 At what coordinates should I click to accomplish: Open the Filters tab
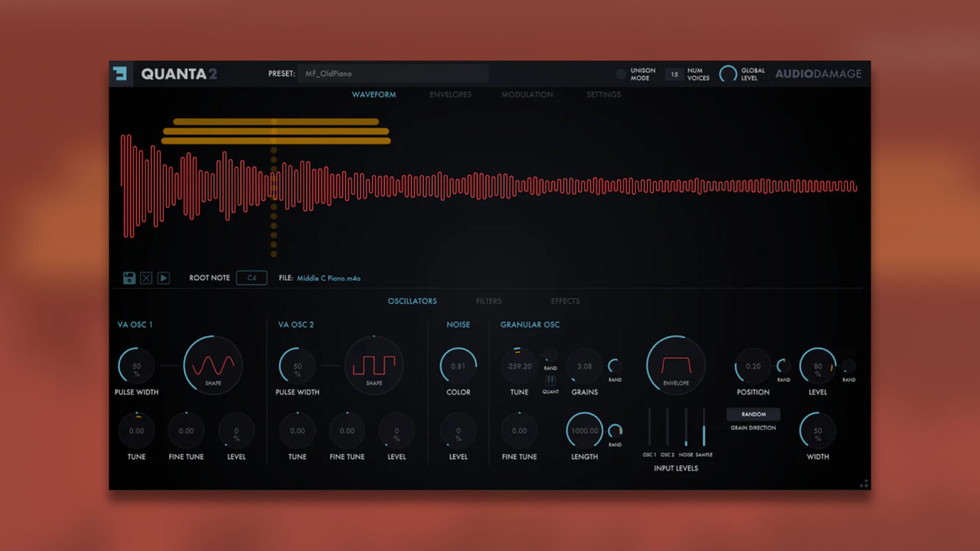tap(489, 300)
